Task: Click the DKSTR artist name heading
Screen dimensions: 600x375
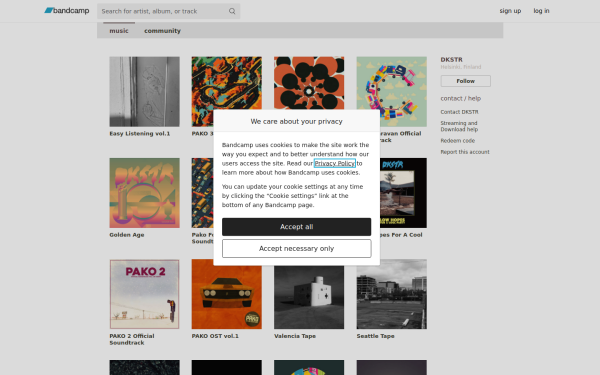Action: coord(452,60)
